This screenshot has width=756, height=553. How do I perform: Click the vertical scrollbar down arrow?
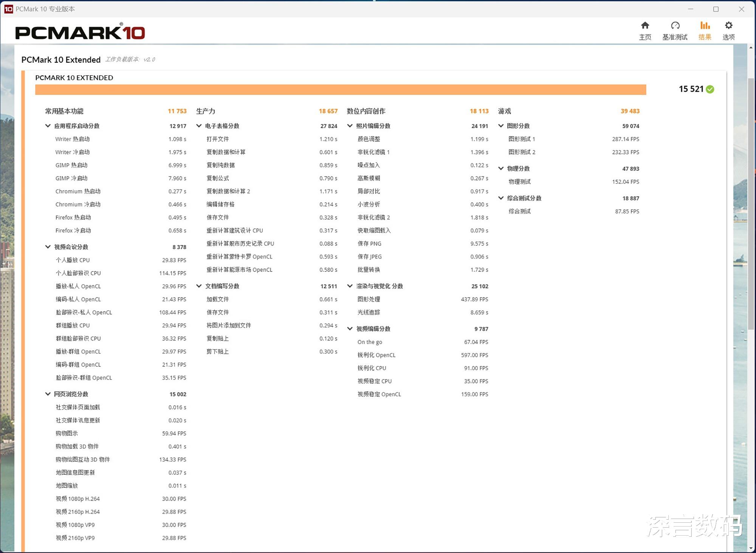coord(751,548)
